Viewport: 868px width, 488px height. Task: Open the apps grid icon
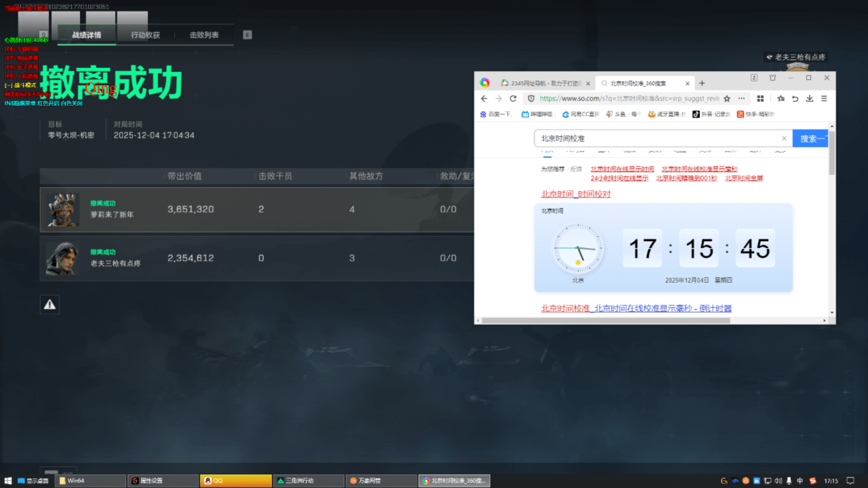pyautogui.click(x=760, y=99)
